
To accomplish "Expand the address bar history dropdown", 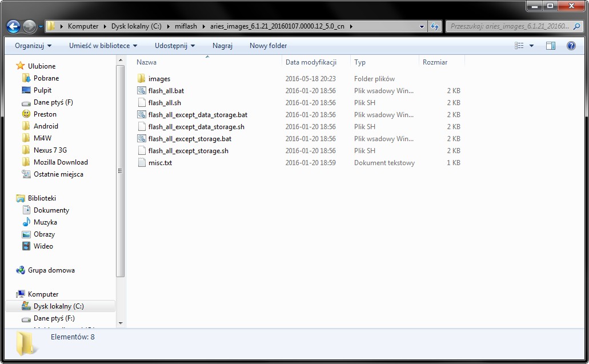I will [x=422, y=26].
